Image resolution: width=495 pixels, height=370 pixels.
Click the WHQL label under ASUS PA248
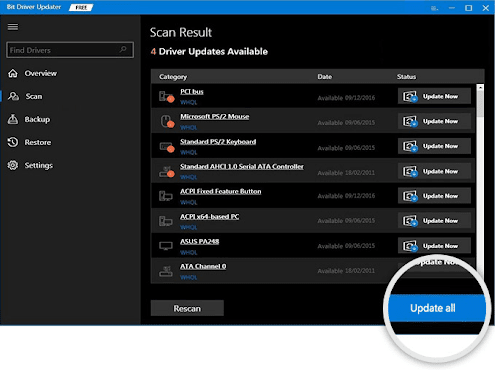(188, 252)
